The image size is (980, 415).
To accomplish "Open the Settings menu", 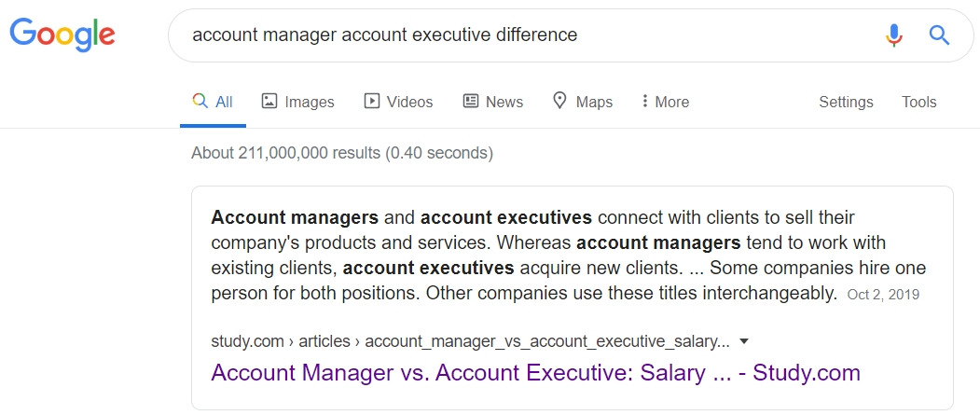I will [846, 102].
